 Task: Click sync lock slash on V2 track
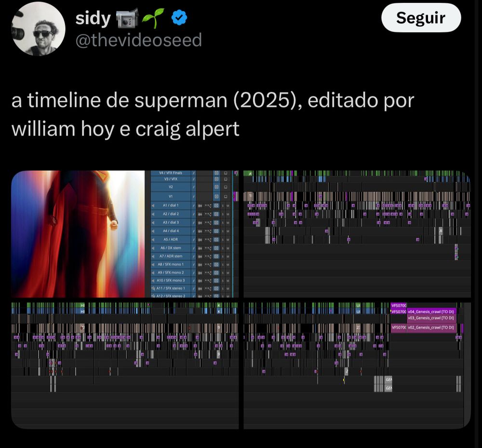[x=194, y=187]
